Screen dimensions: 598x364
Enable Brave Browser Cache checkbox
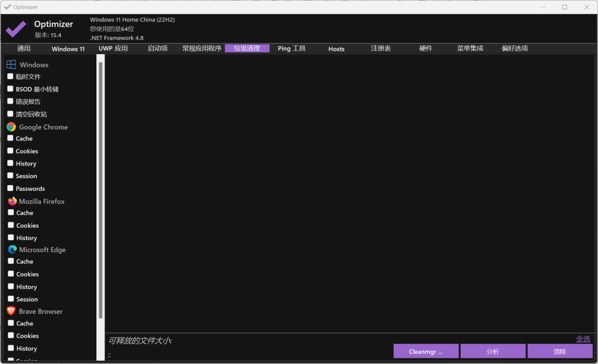click(x=11, y=323)
